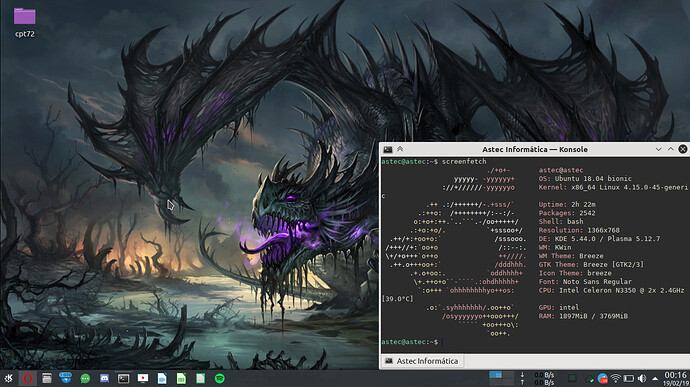Click the active virtual desktop in pager

495,375
